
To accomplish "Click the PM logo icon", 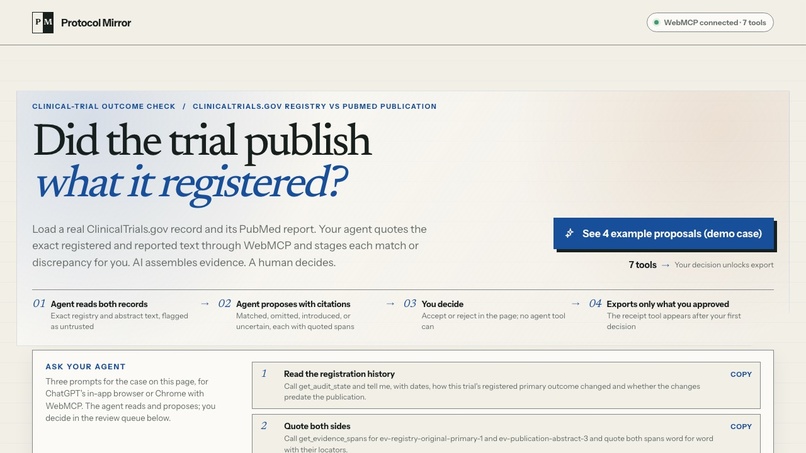I will tap(43, 23).
